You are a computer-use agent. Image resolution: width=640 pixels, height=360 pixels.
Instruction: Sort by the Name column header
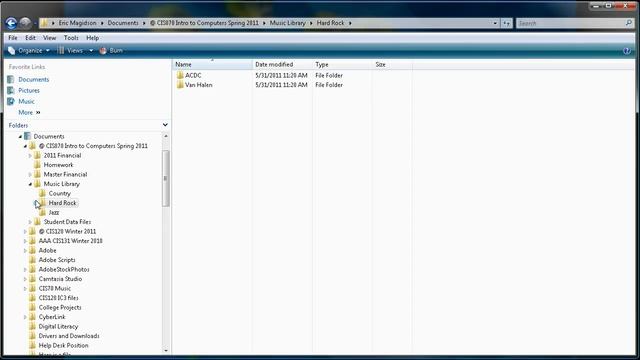[212, 64]
